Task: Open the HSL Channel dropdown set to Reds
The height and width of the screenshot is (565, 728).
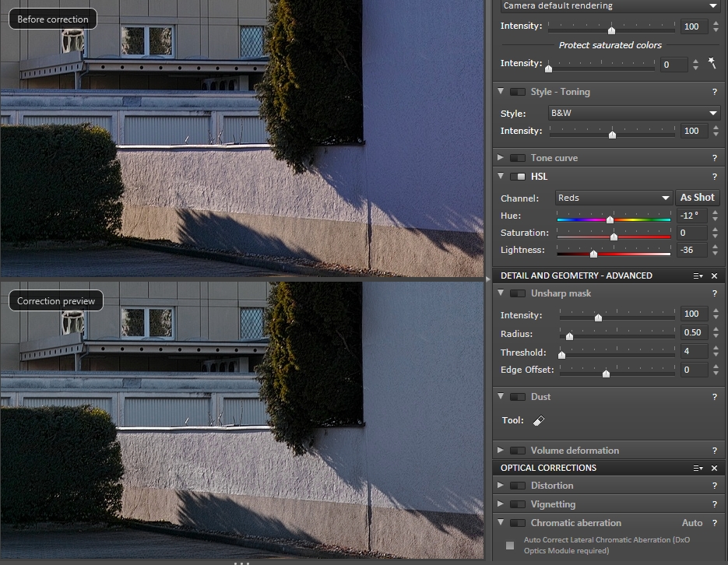Action: click(614, 198)
